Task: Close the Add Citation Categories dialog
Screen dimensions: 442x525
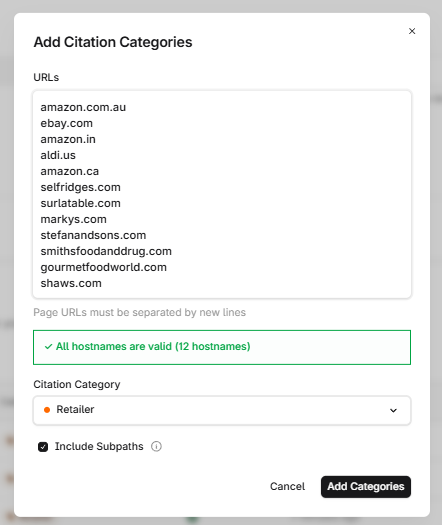Action: click(412, 31)
